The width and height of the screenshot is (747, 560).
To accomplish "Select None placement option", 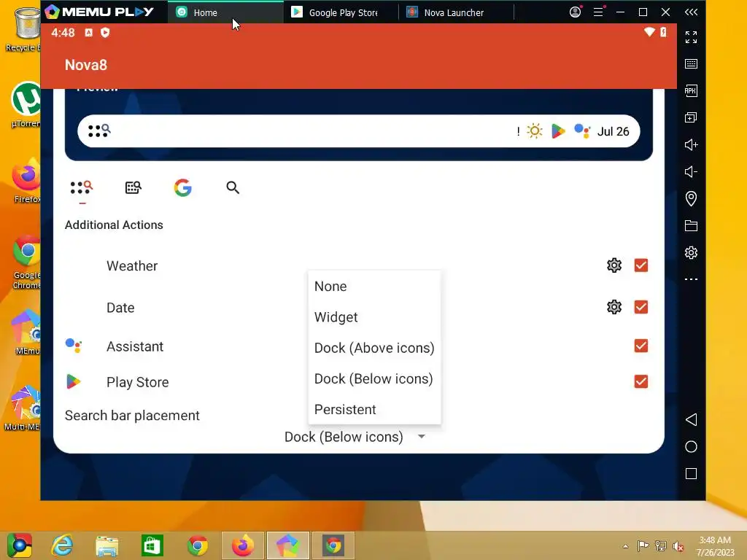I will click(x=374, y=286).
